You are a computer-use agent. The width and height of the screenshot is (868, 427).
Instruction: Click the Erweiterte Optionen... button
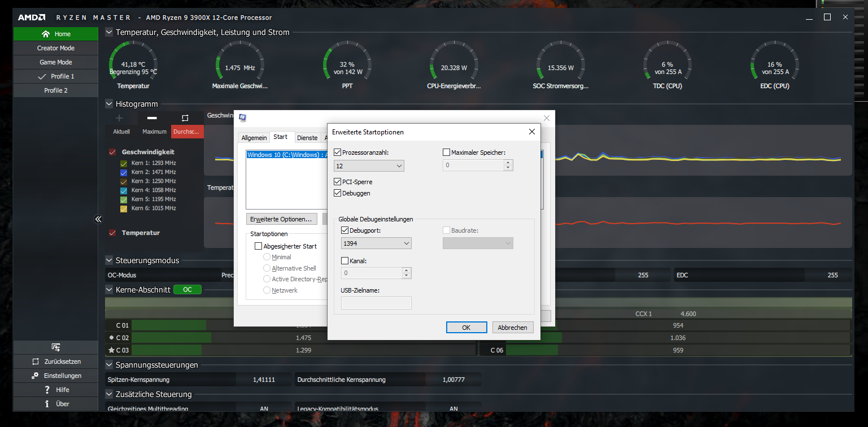point(282,219)
